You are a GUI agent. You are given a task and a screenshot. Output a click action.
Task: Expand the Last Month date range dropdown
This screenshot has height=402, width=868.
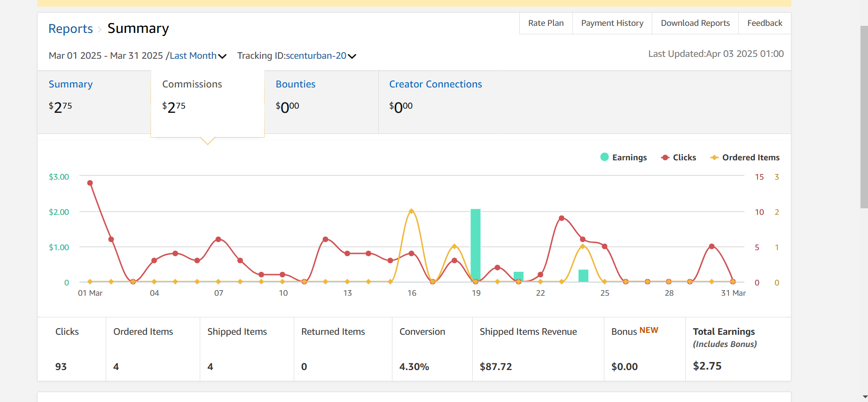(x=198, y=56)
